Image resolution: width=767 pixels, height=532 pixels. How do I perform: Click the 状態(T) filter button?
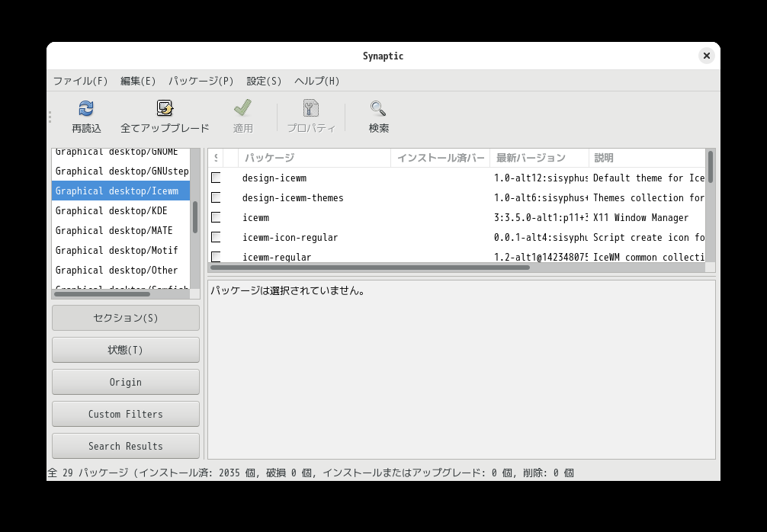(126, 350)
